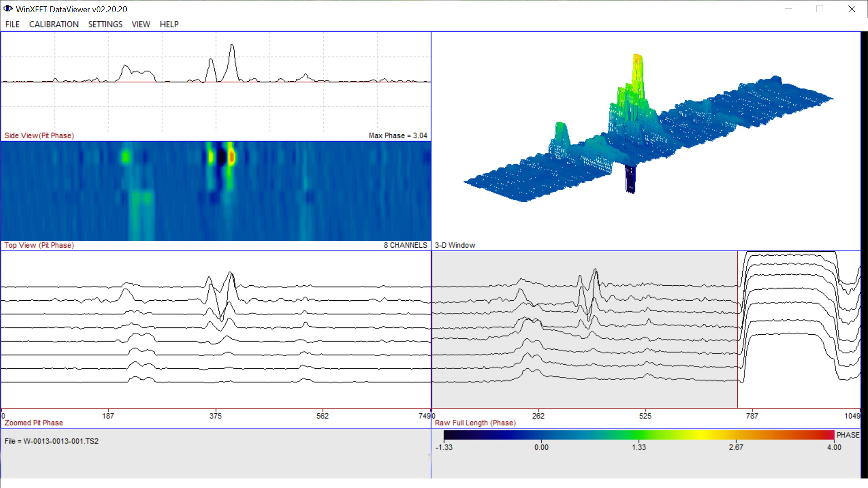Close the WinXFET DataViewer window

852,9
